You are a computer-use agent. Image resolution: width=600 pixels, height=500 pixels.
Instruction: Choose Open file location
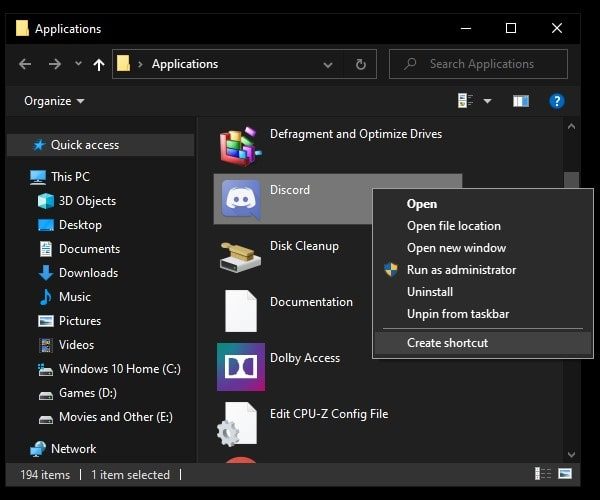click(483, 226)
